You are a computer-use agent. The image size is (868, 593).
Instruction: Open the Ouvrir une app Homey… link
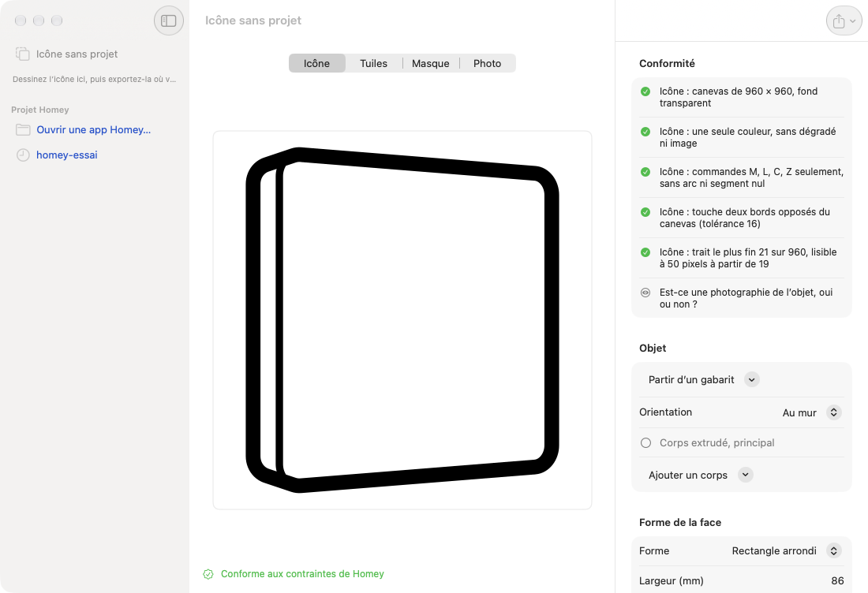(94, 130)
